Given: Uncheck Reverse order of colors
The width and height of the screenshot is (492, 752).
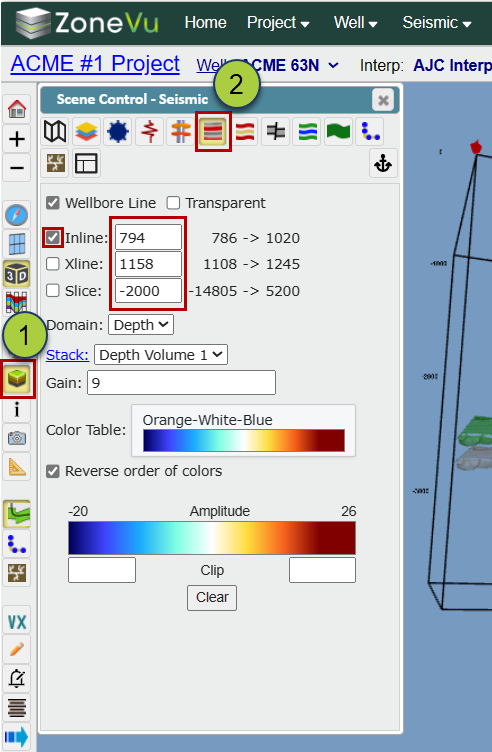Looking at the screenshot, I should [53, 471].
